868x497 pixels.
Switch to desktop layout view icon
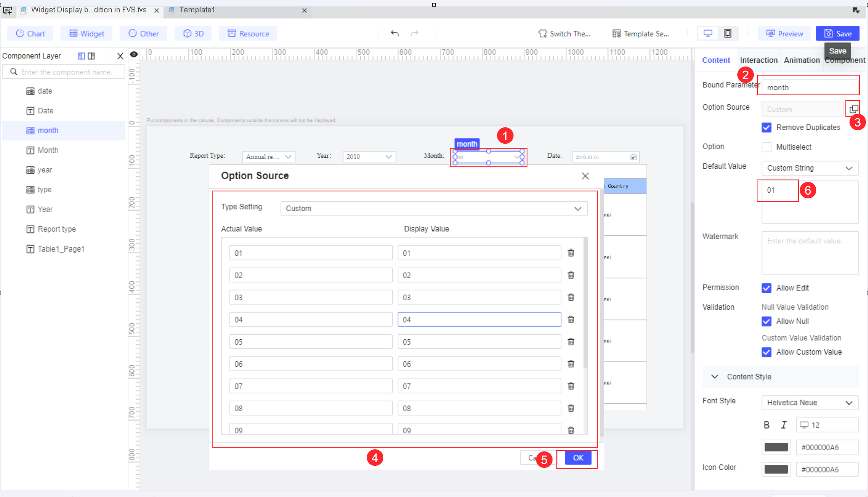(708, 33)
